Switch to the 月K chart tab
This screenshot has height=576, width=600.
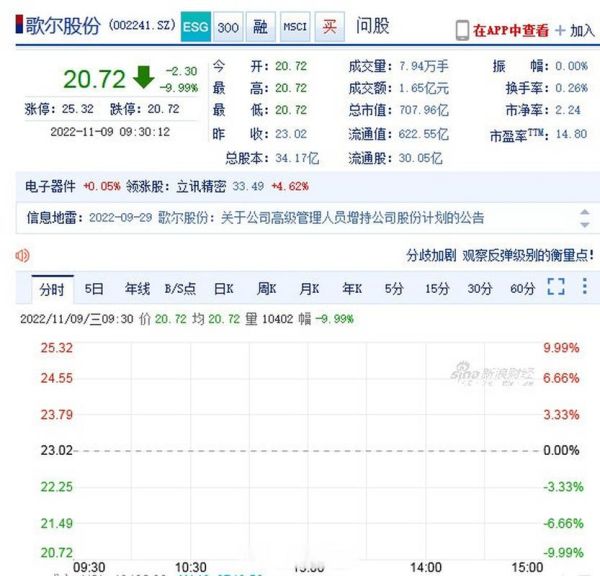point(309,289)
